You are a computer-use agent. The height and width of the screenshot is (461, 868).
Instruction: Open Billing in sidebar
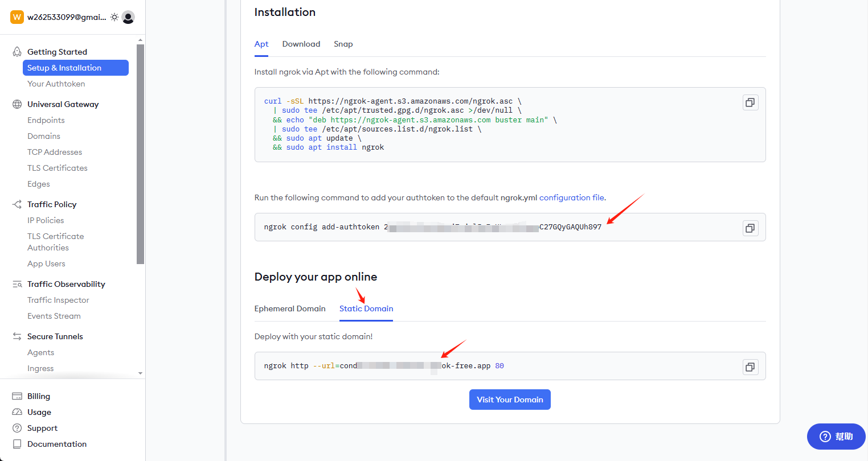coord(39,396)
